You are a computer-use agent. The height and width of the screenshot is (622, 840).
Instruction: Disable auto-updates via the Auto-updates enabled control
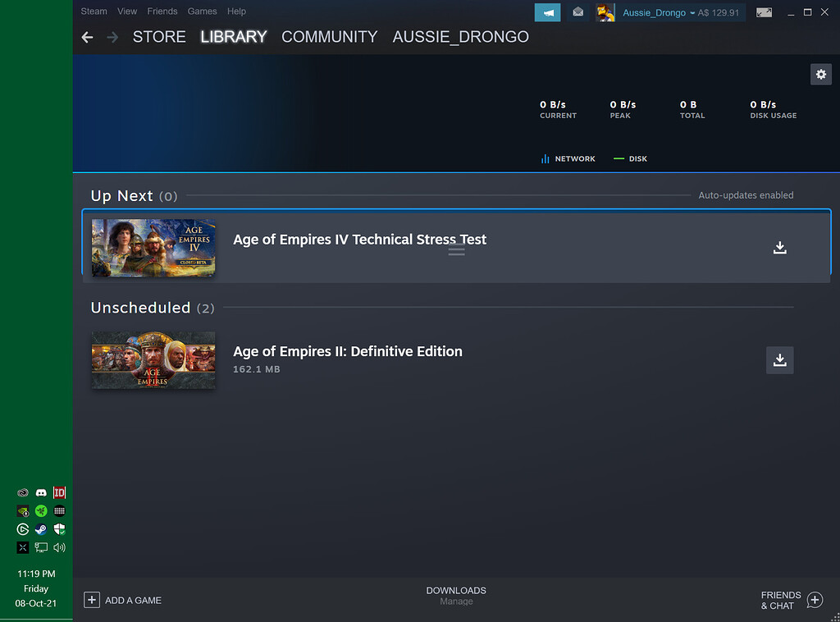pos(745,195)
